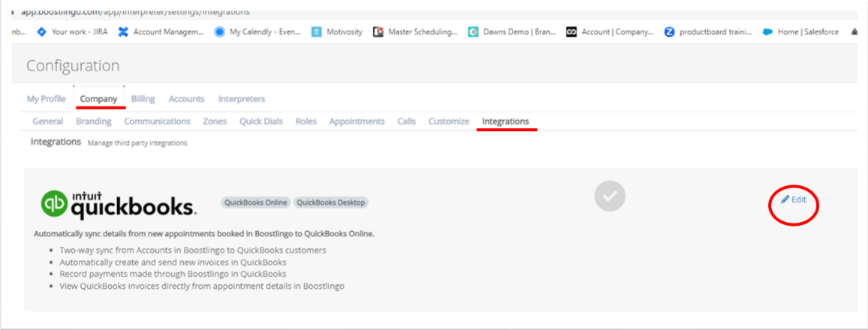The height and width of the screenshot is (330, 868).
Task: Select the Integrations sub-tab
Action: 505,121
